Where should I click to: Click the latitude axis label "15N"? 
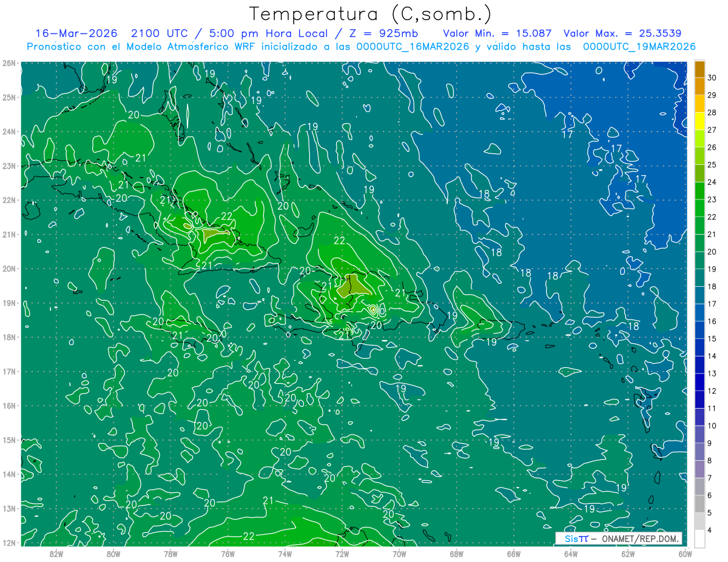(8, 440)
